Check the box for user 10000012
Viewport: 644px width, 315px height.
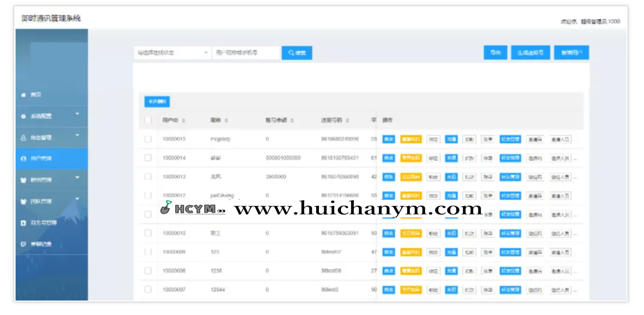[x=148, y=195]
